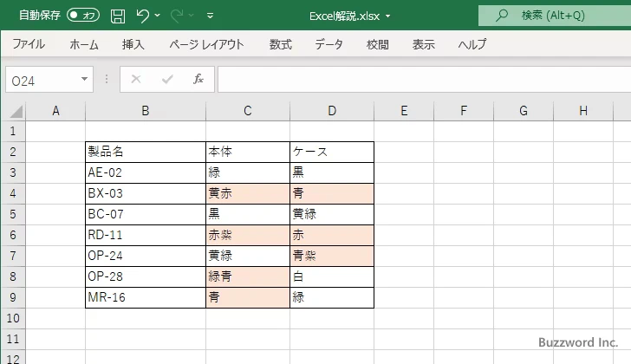Select column A header
Viewport: 631px width, 364px height.
click(x=55, y=111)
